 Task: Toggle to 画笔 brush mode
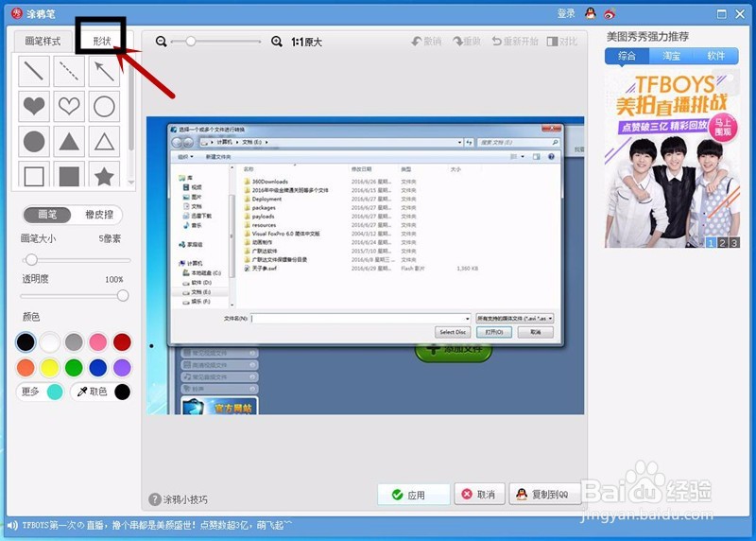47,215
